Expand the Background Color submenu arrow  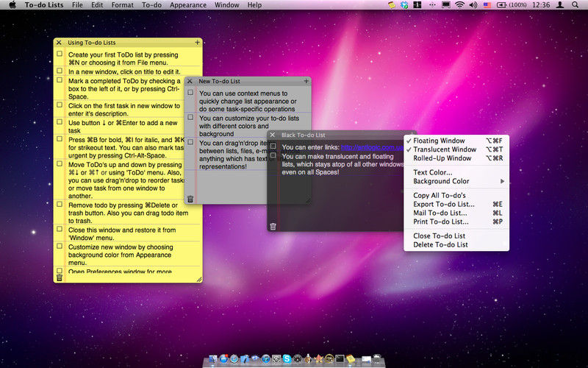(x=502, y=181)
